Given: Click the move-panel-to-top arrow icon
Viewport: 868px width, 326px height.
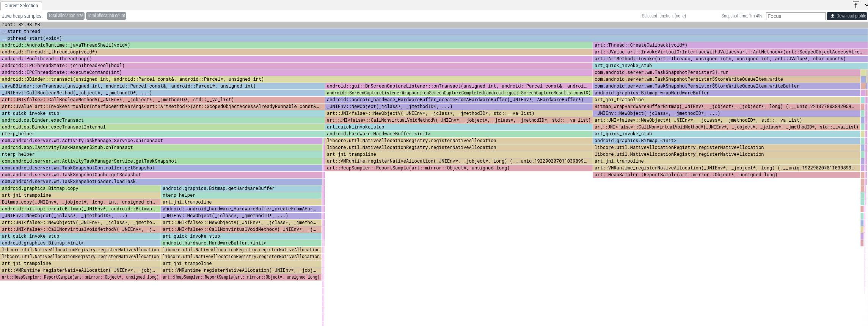Looking at the screenshot, I should coord(855,5).
